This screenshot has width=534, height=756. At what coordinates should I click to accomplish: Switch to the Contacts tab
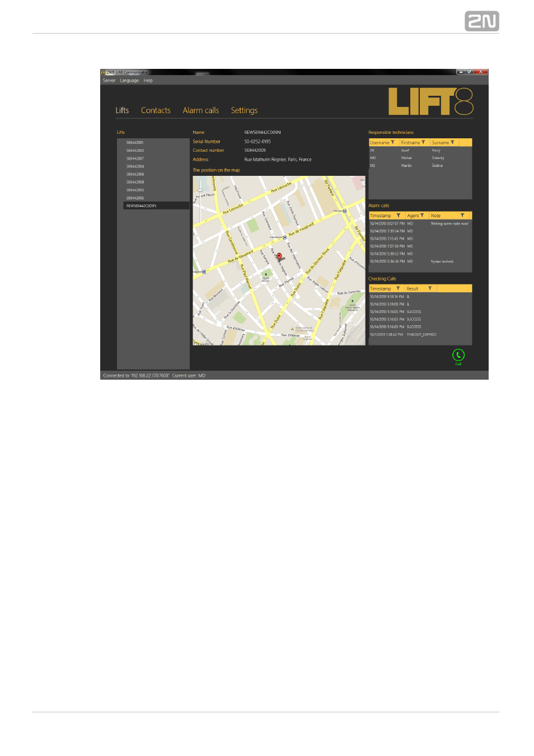pyautogui.click(x=156, y=110)
